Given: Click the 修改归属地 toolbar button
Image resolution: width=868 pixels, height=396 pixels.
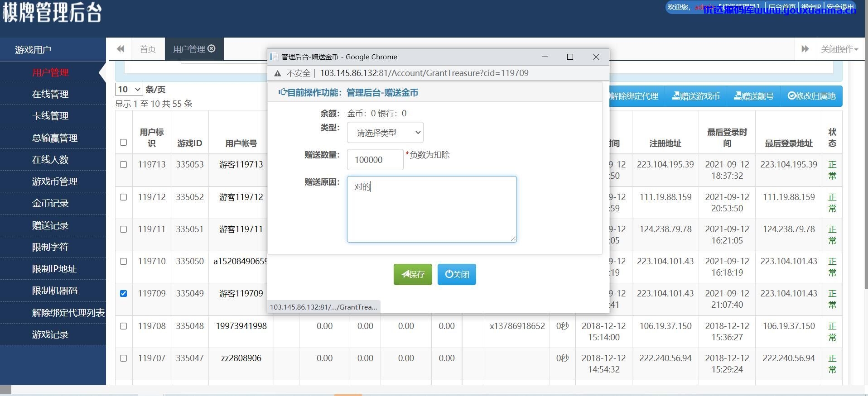Looking at the screenshot, I should tap(811, 96).
